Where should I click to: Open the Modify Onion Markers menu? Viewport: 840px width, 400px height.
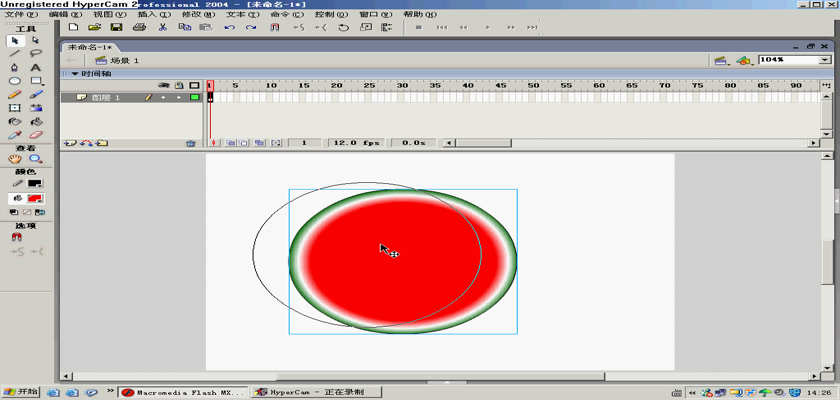(x=276, y=143)
